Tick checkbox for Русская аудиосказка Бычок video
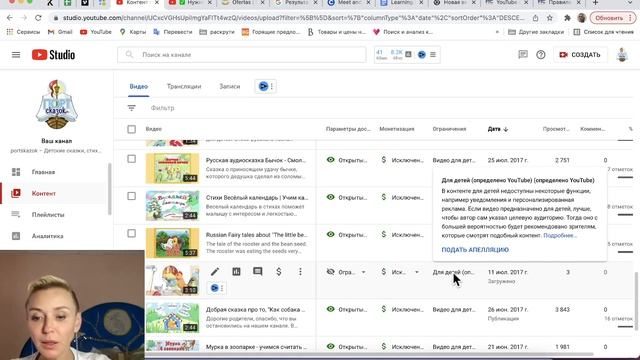This screenshot has height=360, width=640. click(131, 159)
